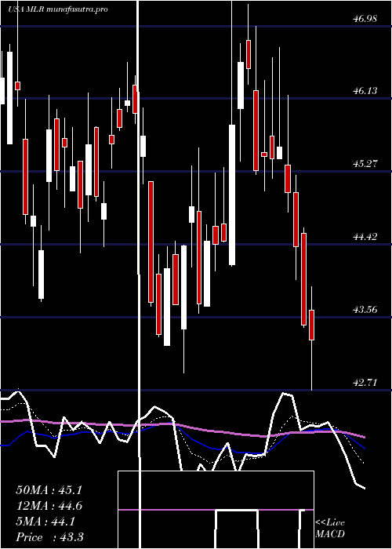Click the 45.27 price axis label
This screenshot has height=549, width=392.
[365, 164]
